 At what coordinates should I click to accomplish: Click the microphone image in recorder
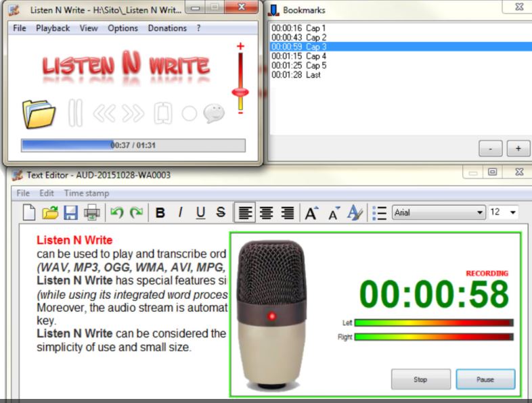271,315
